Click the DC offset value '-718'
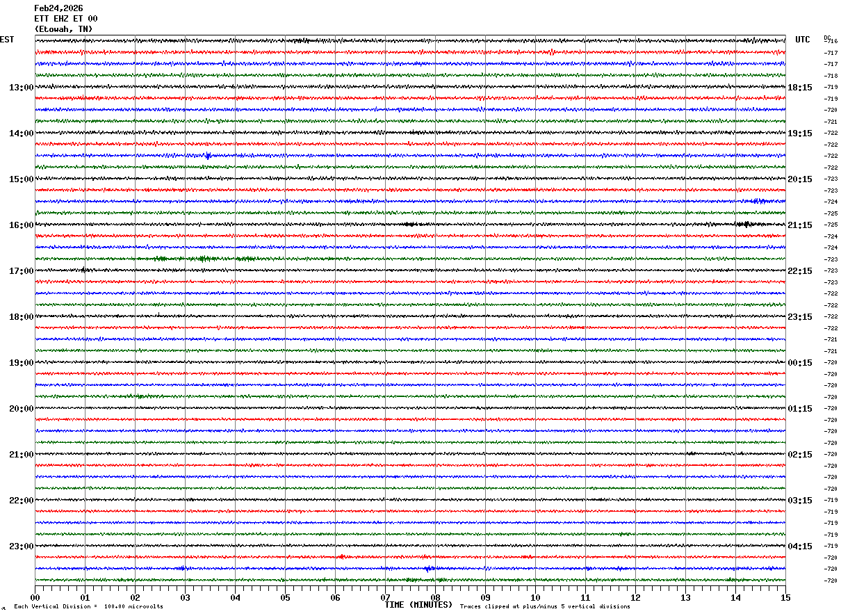The height and width of the screenshot is (616, 841). [831, 76]
